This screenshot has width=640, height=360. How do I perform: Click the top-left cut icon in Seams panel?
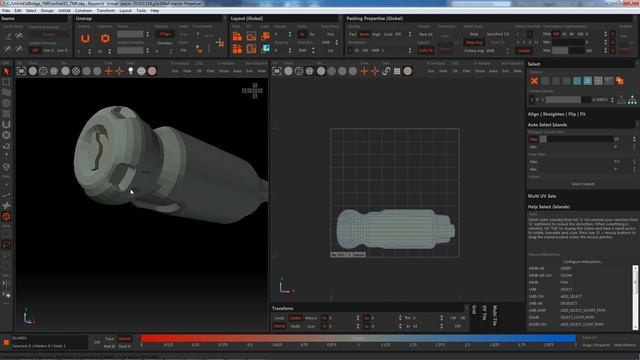click(x=8, y=36)
